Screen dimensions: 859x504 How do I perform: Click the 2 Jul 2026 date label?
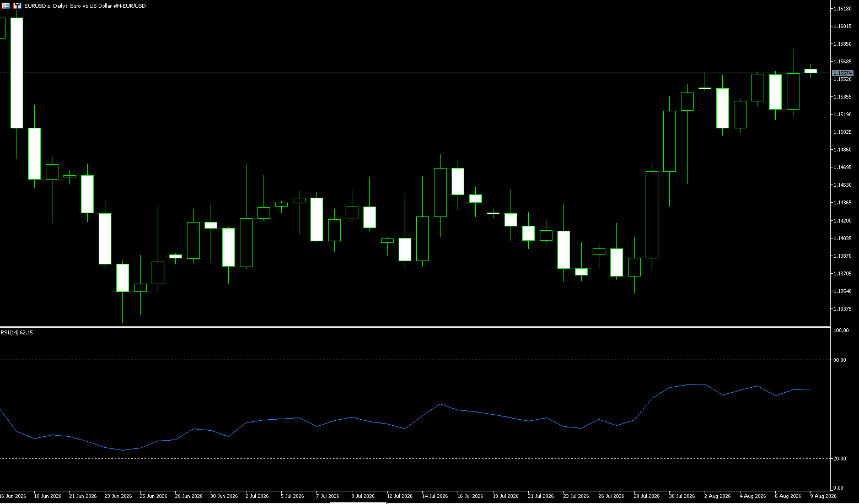257,496
